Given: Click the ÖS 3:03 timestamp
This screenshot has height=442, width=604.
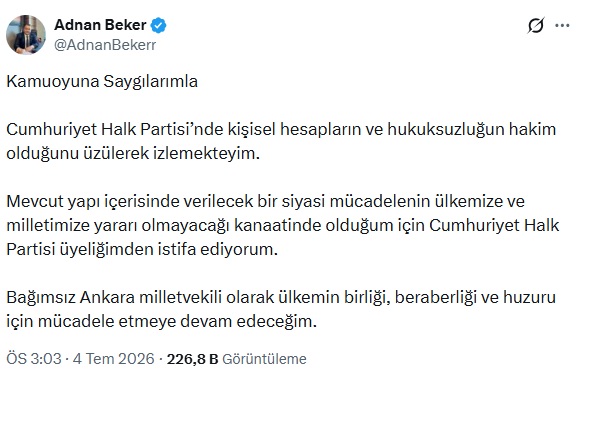Looking at the screenshot, I should tap(34, 359).
